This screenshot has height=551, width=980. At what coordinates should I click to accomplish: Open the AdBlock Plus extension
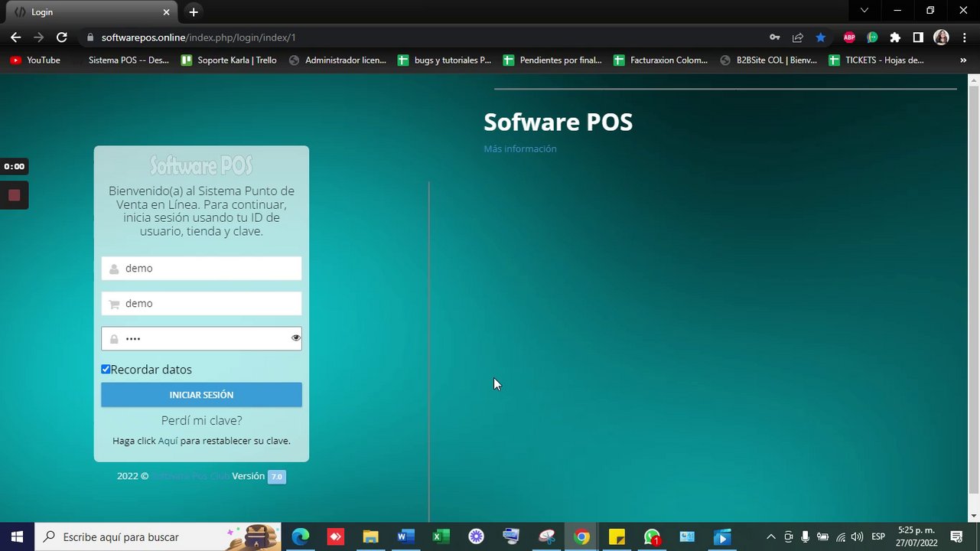(x=849, y=37)
